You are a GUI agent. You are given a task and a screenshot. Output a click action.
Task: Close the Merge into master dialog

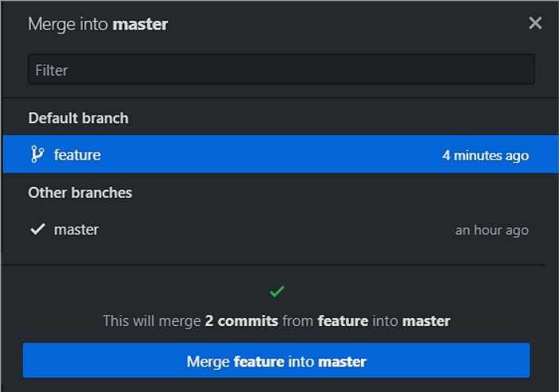point(535,23)
